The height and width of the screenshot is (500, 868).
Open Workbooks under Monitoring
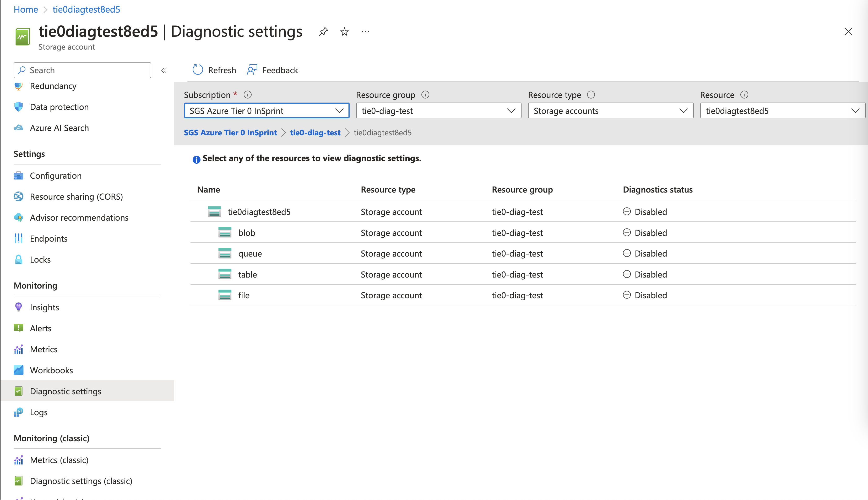[51, 370]
